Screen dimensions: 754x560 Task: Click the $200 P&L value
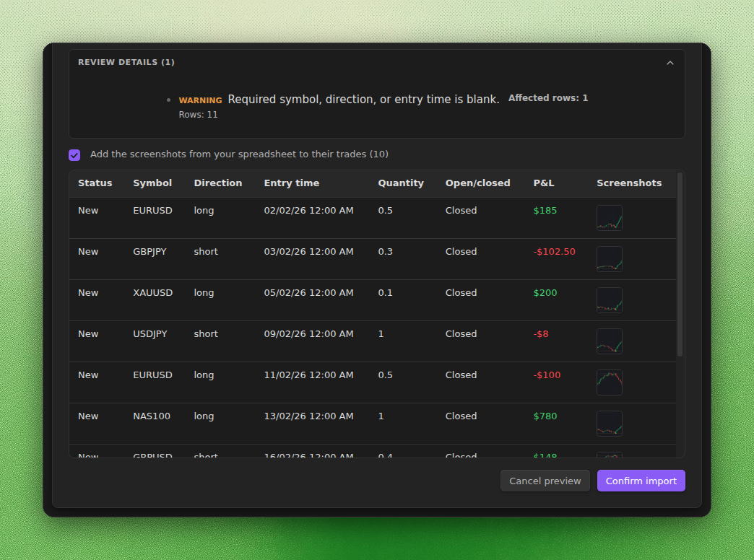point(545,293)
